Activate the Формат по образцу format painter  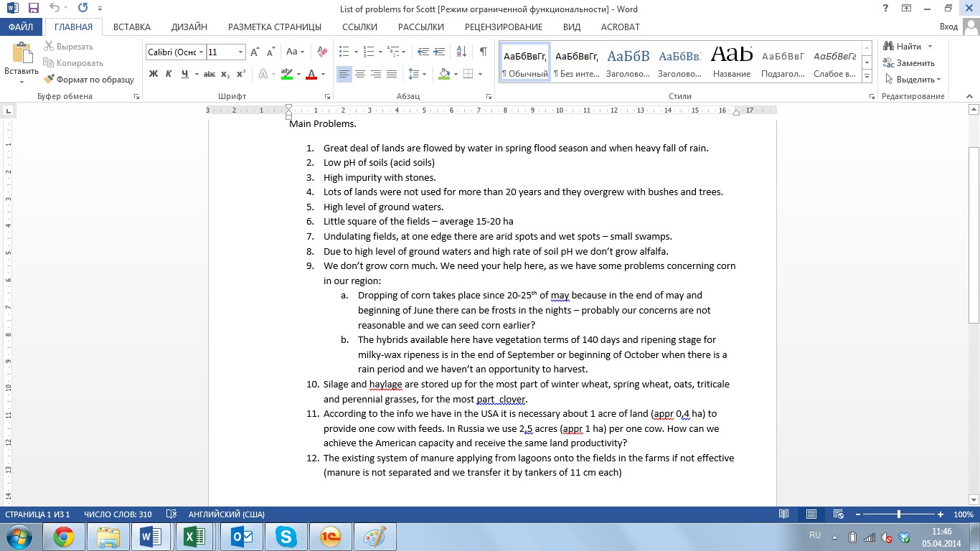[89, 80]
